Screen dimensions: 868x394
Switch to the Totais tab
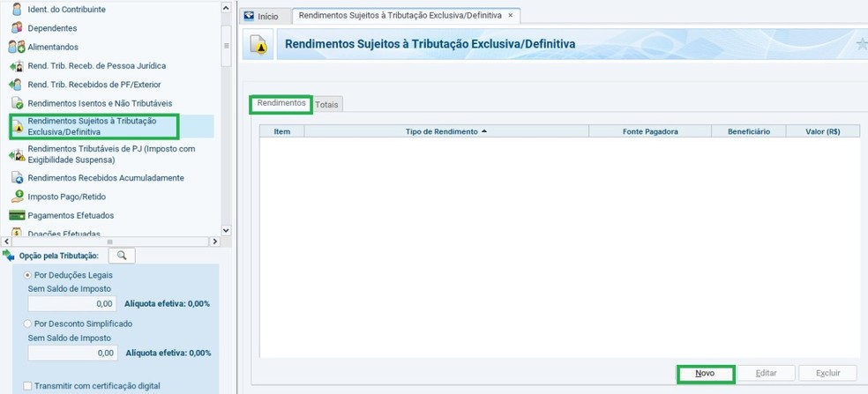327,104
